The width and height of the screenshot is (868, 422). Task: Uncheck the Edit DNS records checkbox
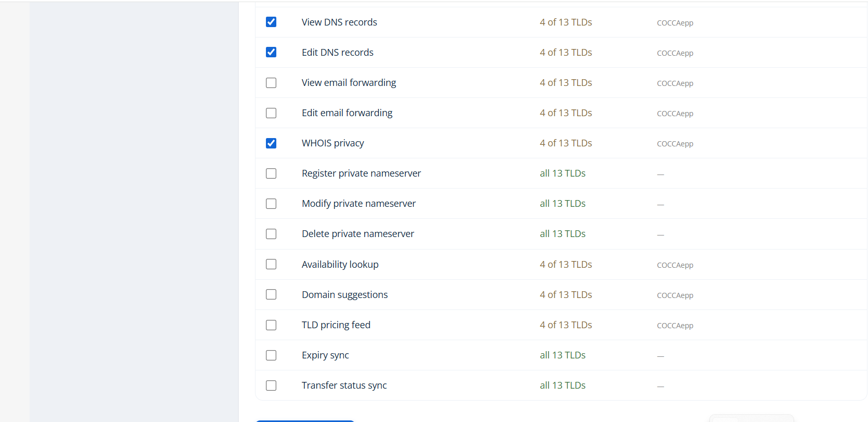[x=271, y=52]
